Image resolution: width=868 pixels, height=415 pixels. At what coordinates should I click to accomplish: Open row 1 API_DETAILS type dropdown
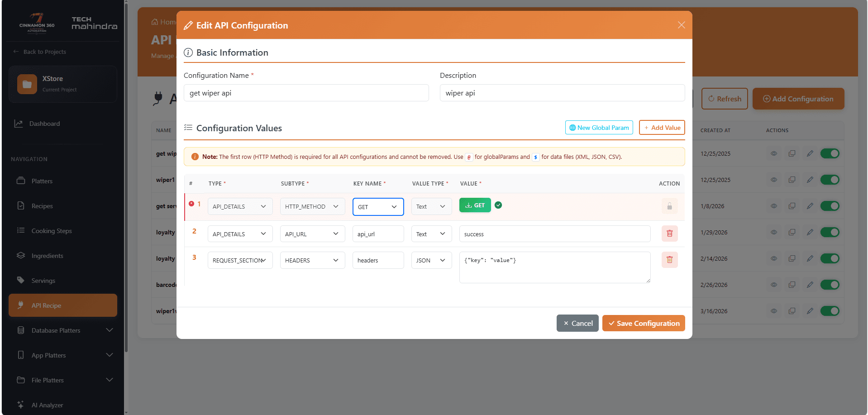click(240, 206)
